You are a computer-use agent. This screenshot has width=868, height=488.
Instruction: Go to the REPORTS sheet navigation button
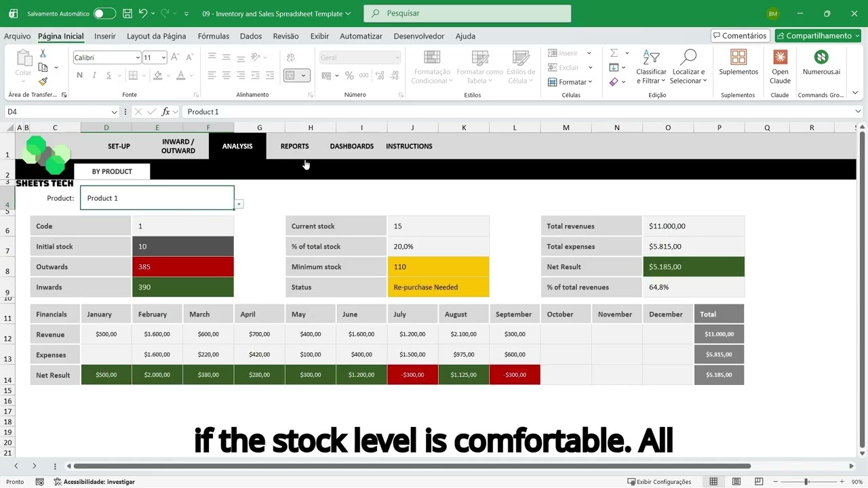pos(294,146)
